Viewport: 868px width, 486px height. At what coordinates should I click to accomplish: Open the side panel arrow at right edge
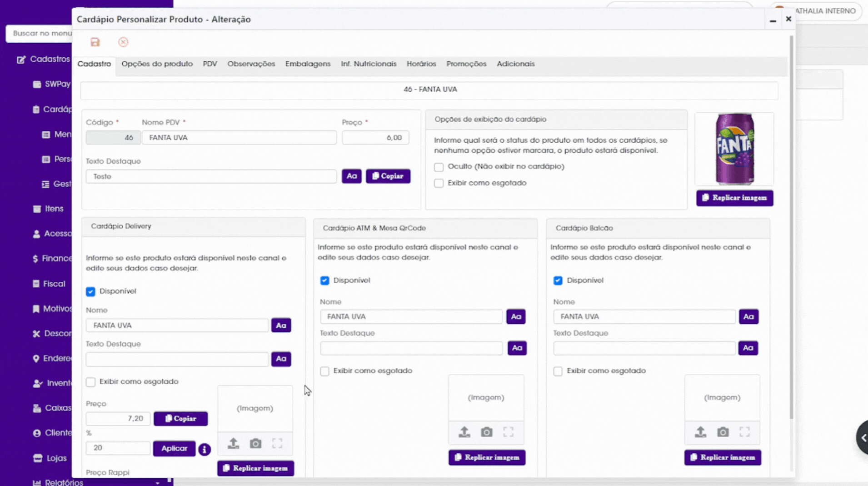click(x=863, y=437)
